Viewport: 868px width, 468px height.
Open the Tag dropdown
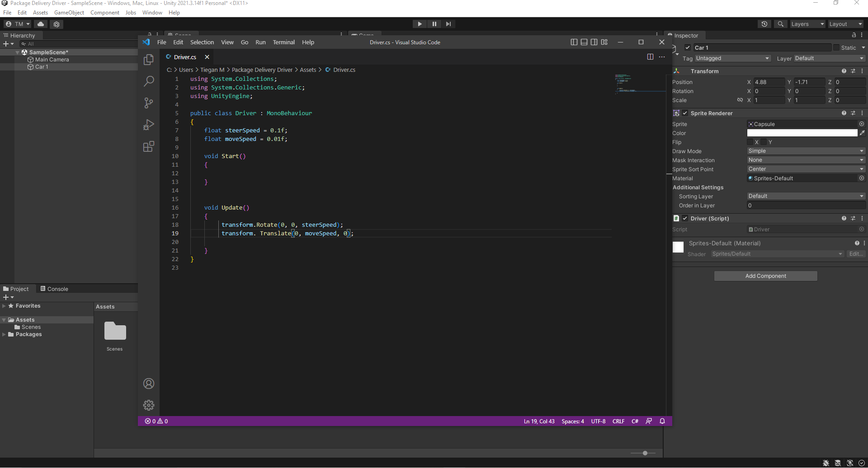pos(732,58)
